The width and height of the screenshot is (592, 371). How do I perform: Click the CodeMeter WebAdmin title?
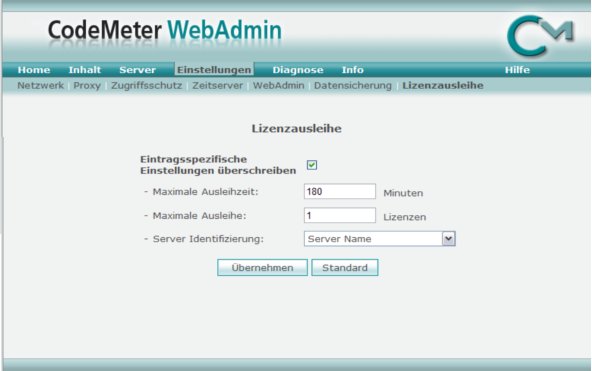tap(165, 31)
